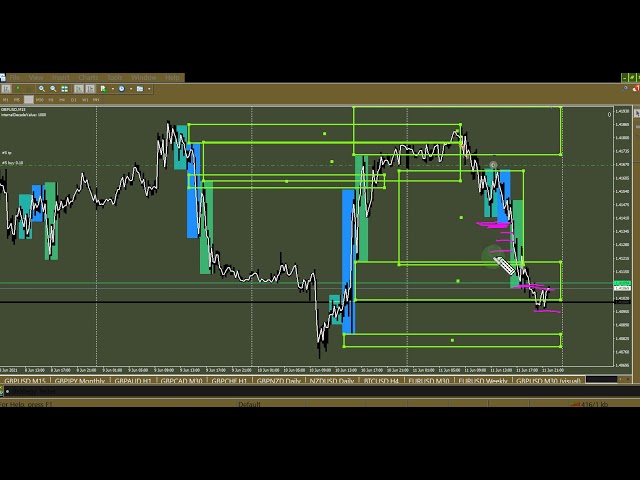Toggle chart shift from right border
This screenshot has height=480, width=640.
[90, 89]
